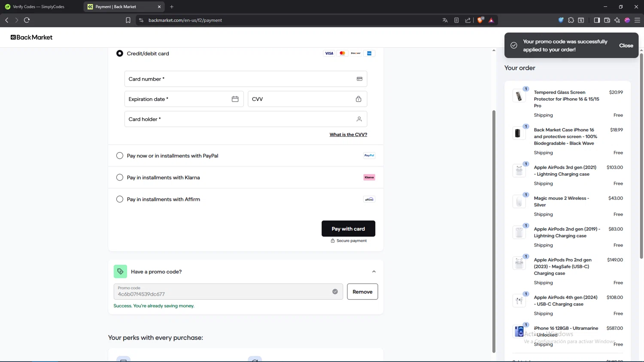Click the address bar URL backmarket.com
Screen dimensions: 644x362
pyautogui.click(x=185, y=20)
